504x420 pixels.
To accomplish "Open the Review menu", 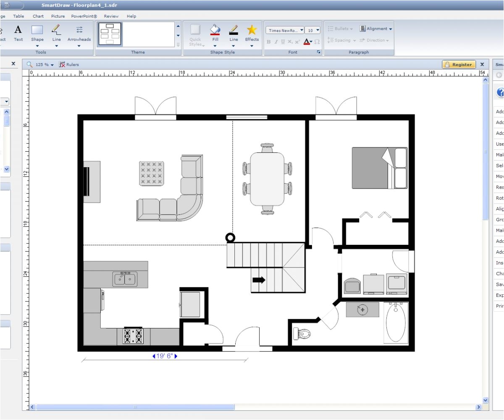I will pos(111,16).
